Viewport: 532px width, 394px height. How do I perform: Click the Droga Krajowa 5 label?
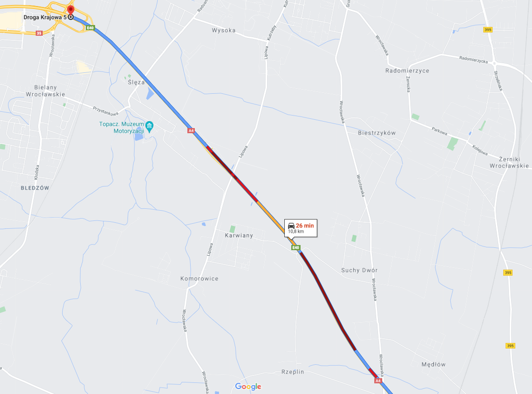pyautogui.click(x=45, y=17)
